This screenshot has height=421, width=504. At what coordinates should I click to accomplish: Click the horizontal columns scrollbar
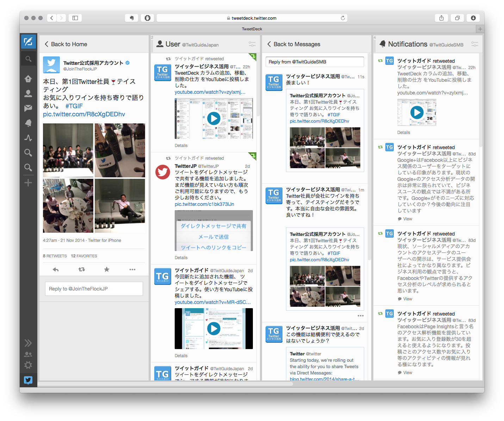click(166, 384)
